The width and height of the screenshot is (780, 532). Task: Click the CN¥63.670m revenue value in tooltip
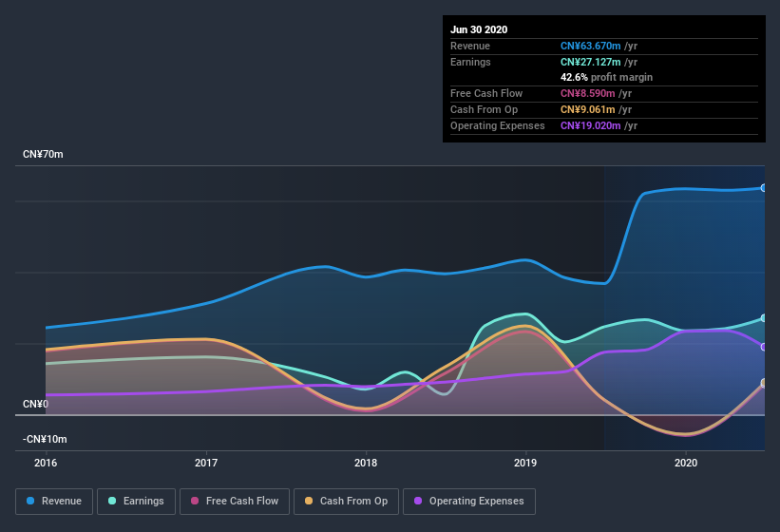pos(591,46)
